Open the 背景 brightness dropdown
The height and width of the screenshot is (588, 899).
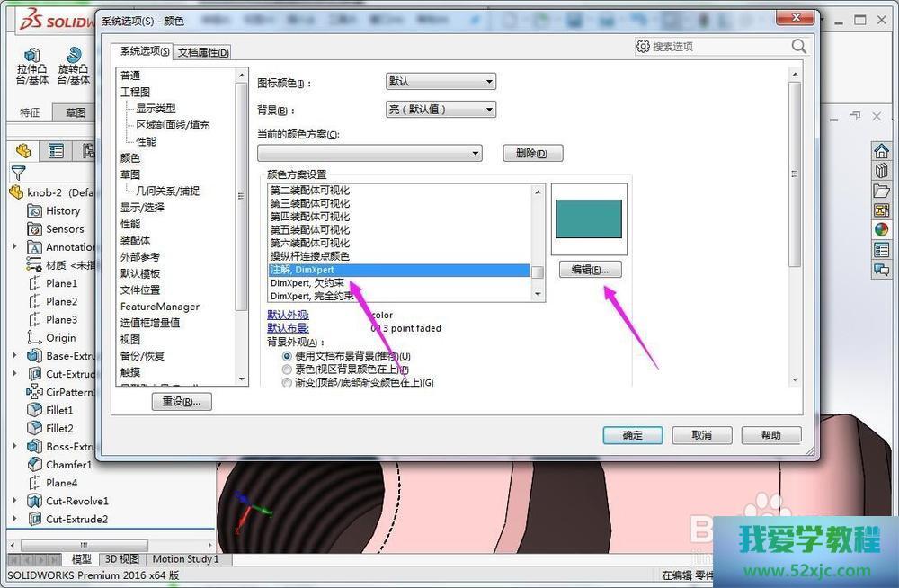[441, 110]
